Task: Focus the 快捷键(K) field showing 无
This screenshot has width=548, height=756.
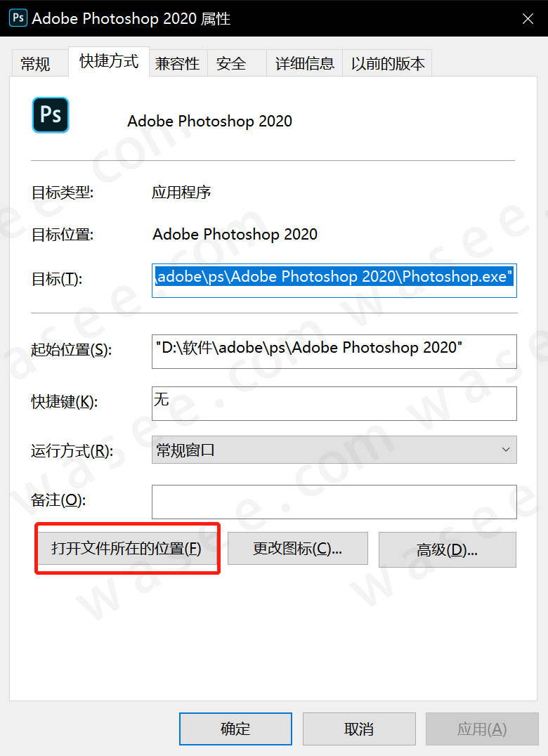Action: (334, 403)
